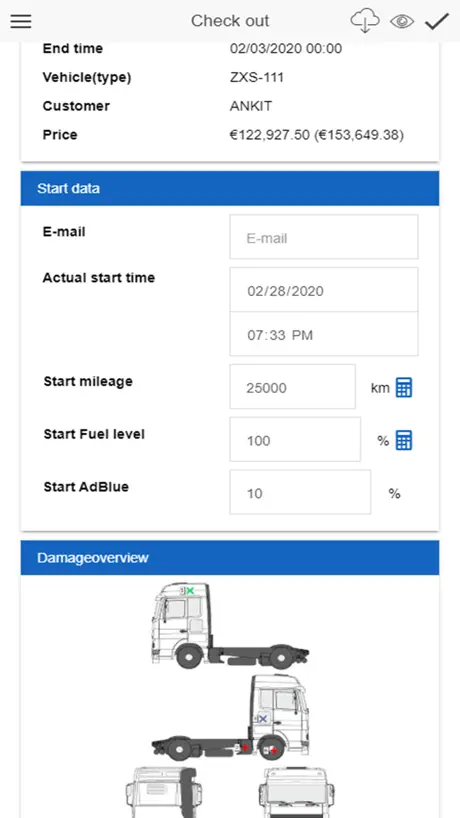Toggle the eye preview icon

[x=402, y=21]
